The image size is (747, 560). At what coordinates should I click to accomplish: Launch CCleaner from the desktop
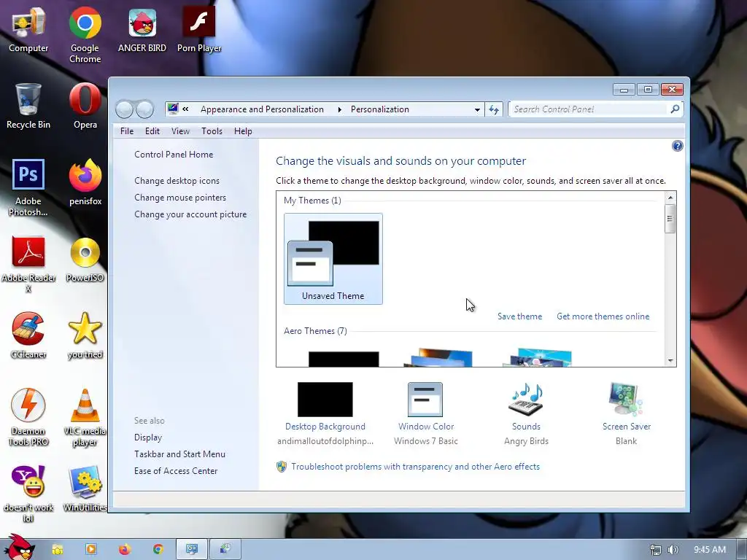(x=28, y=335)
